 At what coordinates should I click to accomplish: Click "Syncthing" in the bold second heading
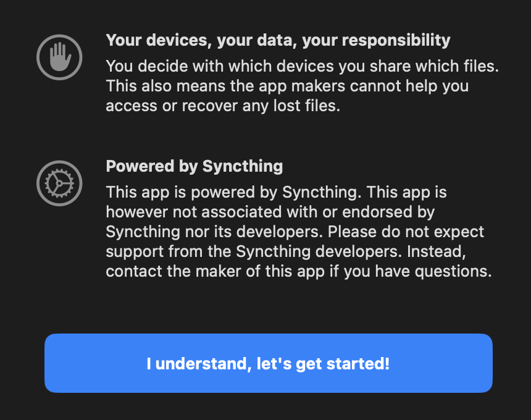click(x=243, y=166)
